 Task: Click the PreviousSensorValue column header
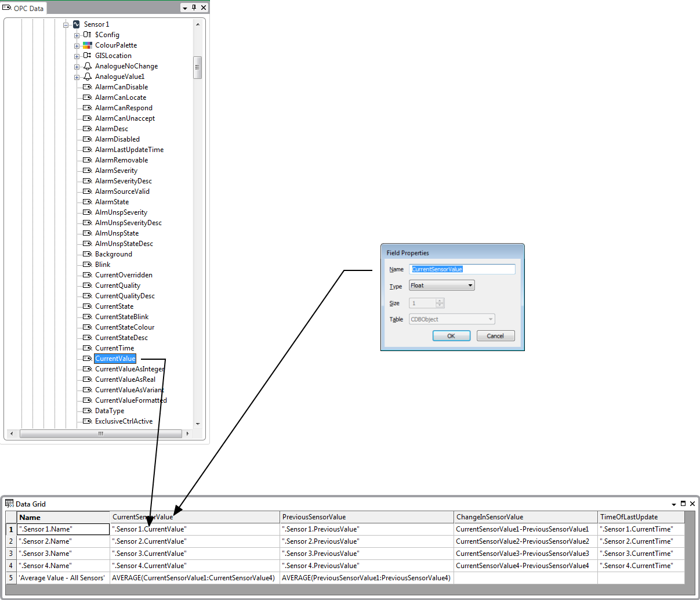click(x=314, y=517)
